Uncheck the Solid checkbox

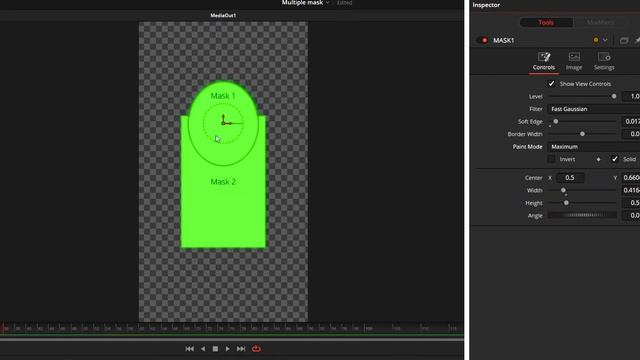click(614, 159)
